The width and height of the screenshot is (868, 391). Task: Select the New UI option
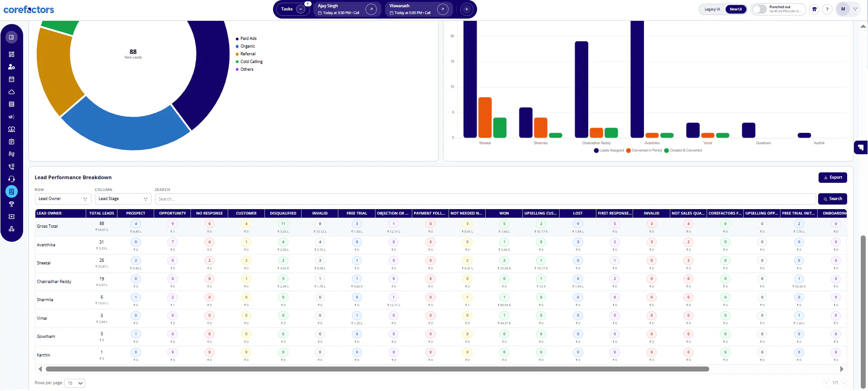(736, 9)
